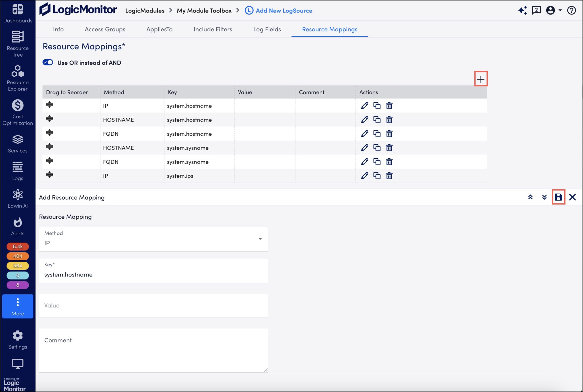Click the orange 404 alert count badge
This screenshot has width=583, height=392.
pyautogui.click(x=18, y=256)
